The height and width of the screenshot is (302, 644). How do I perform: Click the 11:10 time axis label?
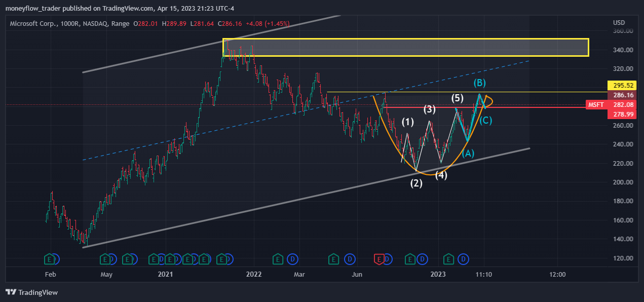pos(483,274)
